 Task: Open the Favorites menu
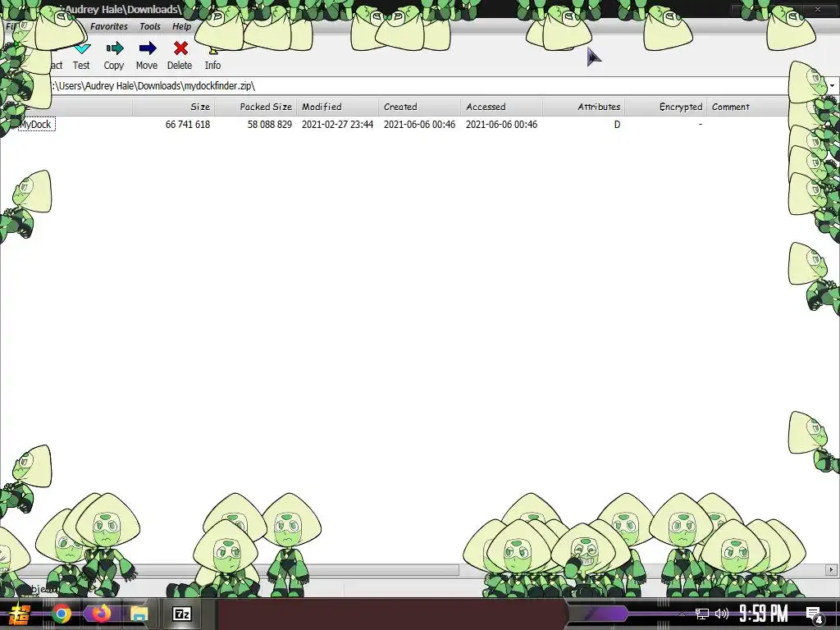pyautogui.click(x=109, y=26)
